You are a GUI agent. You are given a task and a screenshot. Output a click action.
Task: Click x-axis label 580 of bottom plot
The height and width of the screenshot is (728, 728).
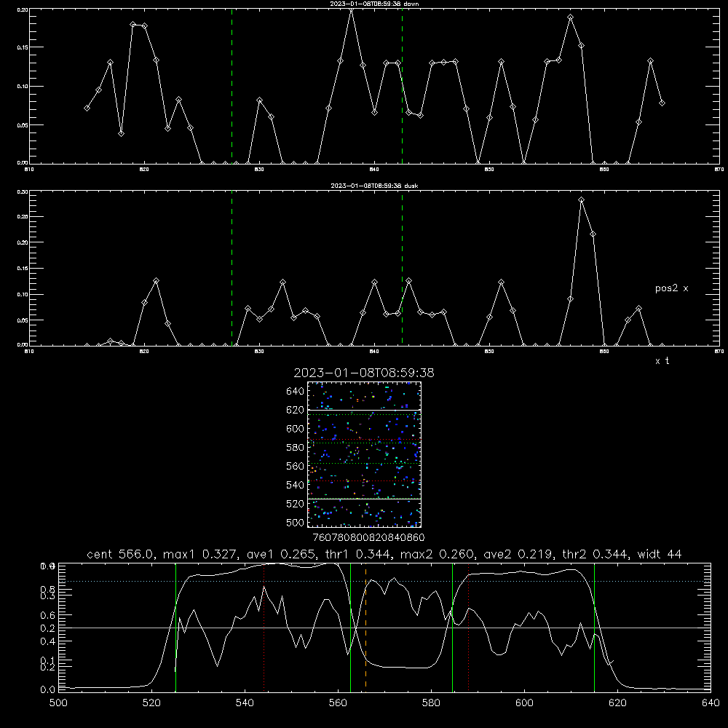pos(431,703)
